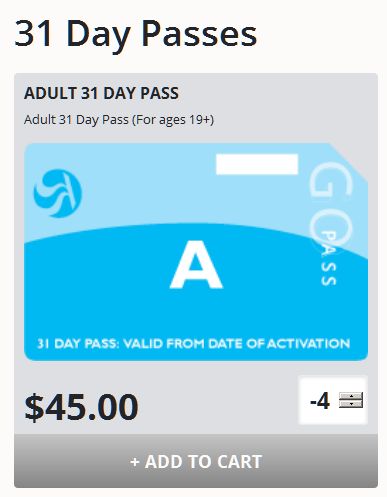Click the ages 19+ description text
Viewport: 387px width, 497px height.
click(119, 119)
